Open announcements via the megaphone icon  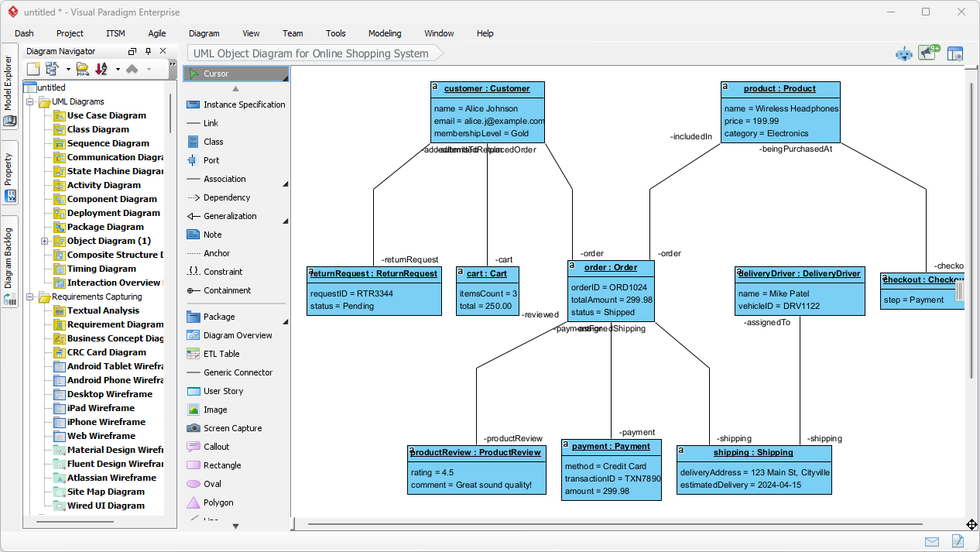click(x=926, y=53)
